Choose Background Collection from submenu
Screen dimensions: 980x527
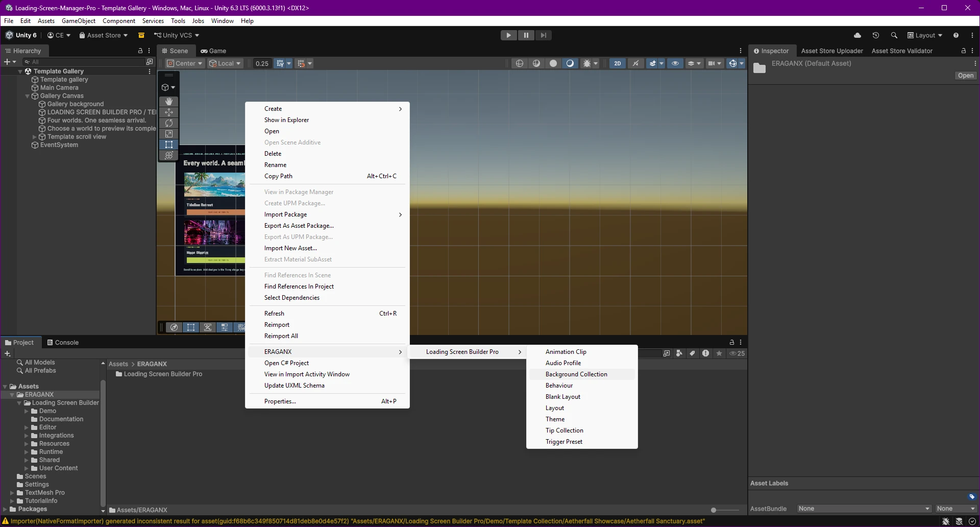[x=582, y=374]
